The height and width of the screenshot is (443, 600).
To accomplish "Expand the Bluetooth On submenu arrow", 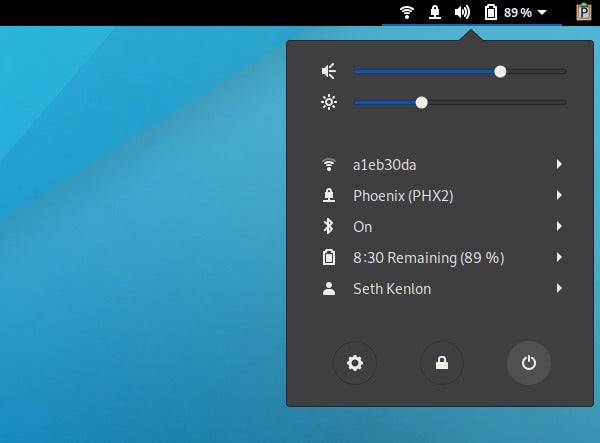I will [559, 226].
